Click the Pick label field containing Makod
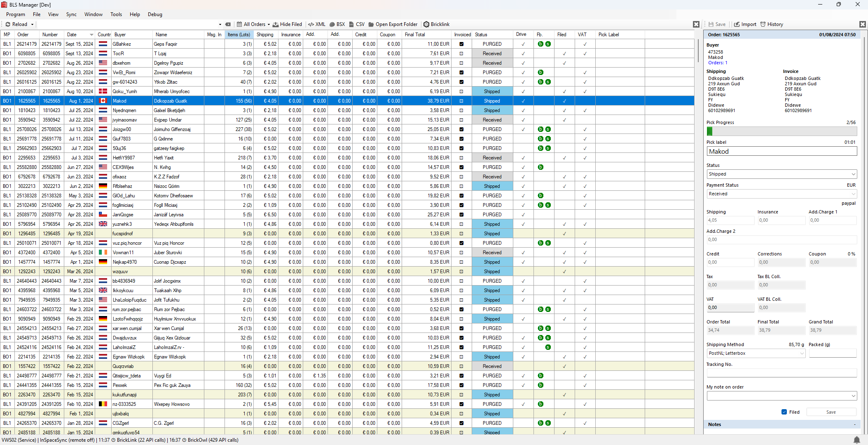This screenshot has width=868, height=445. pyautogui.click(x=782, y=152)
